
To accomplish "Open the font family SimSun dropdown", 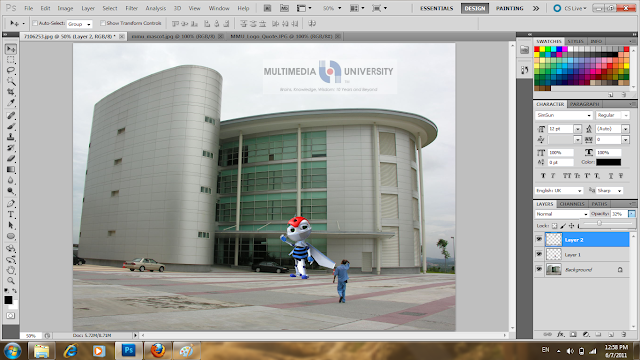I will point(564,116).
